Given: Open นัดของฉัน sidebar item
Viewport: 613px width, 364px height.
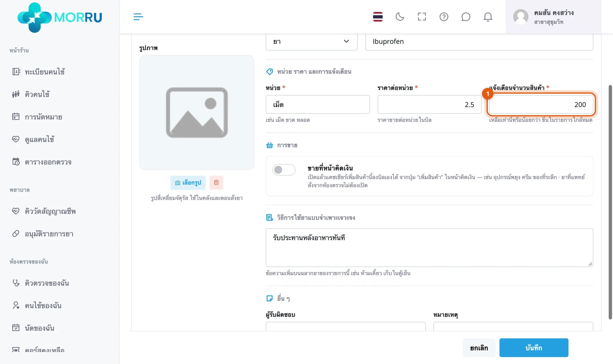Looking at the screenshot, I should pyautogui.click(x=33, y=328).
